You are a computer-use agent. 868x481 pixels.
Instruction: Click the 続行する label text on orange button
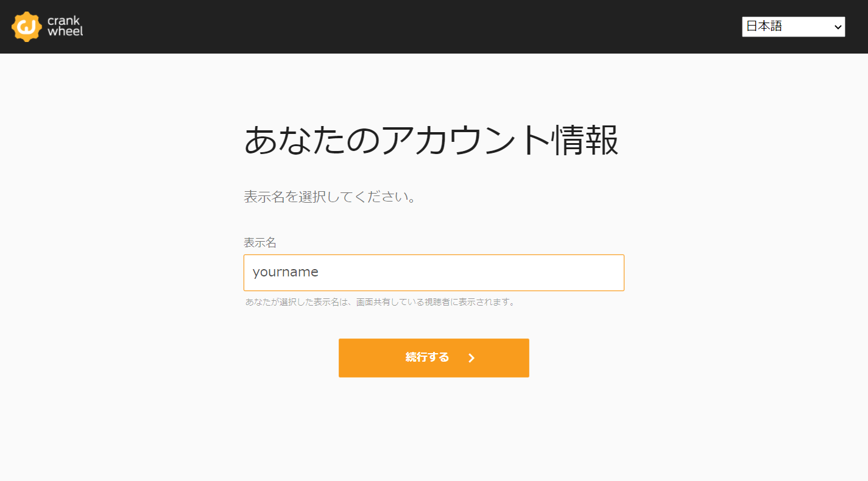[427, 357]
